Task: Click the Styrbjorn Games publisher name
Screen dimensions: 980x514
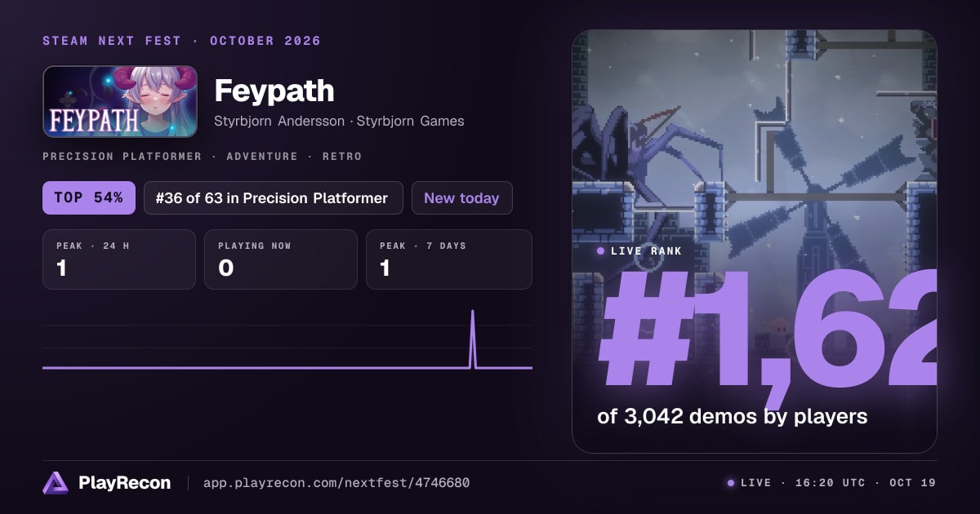Action: [x=411, y=121]
